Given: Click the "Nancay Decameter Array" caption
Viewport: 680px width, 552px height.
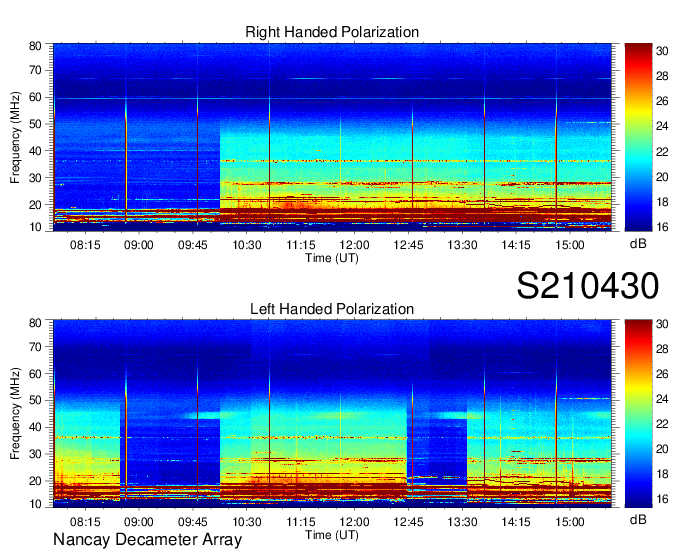Looking at the screenshot, I should pos(147,539).
